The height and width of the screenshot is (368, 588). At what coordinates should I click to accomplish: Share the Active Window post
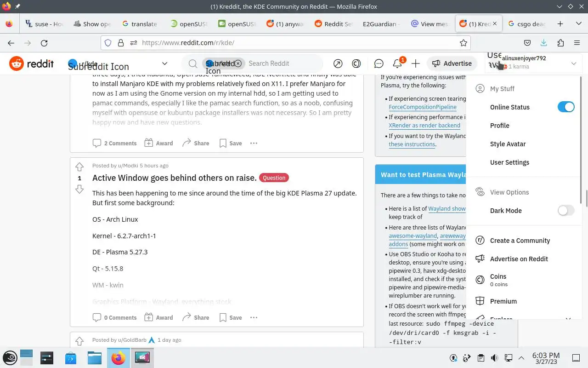point(196,317)
